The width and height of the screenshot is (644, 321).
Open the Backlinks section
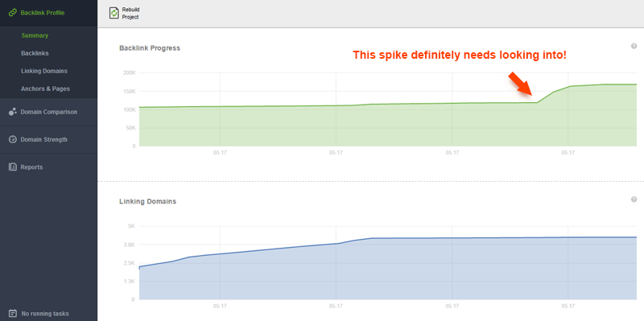(x=35, y=53)
